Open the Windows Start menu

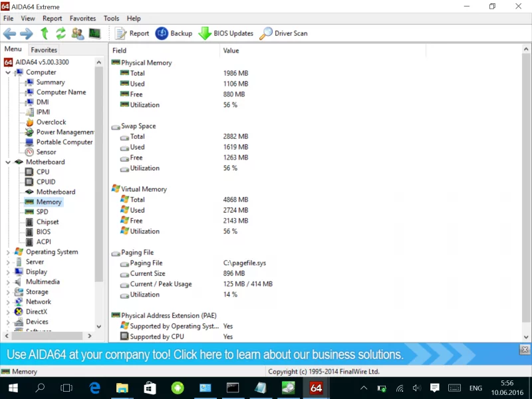13,388
